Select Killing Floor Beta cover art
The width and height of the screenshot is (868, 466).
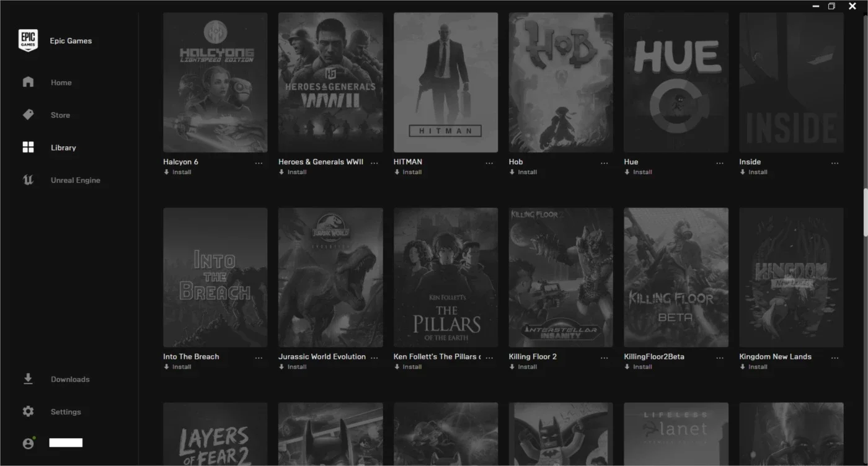676,277
